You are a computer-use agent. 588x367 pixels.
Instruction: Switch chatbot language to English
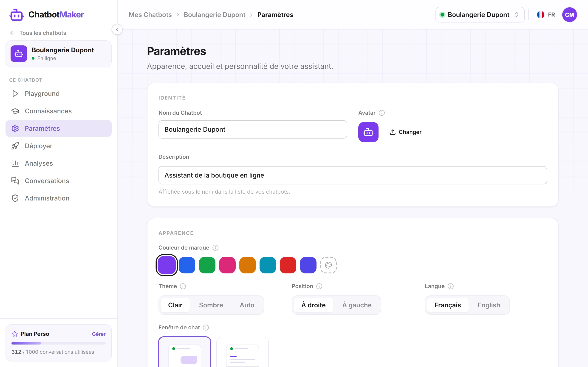(489, 305)
